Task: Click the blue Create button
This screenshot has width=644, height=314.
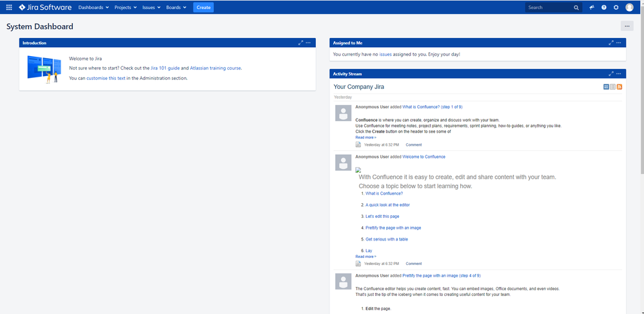Action: coord(203,8)
